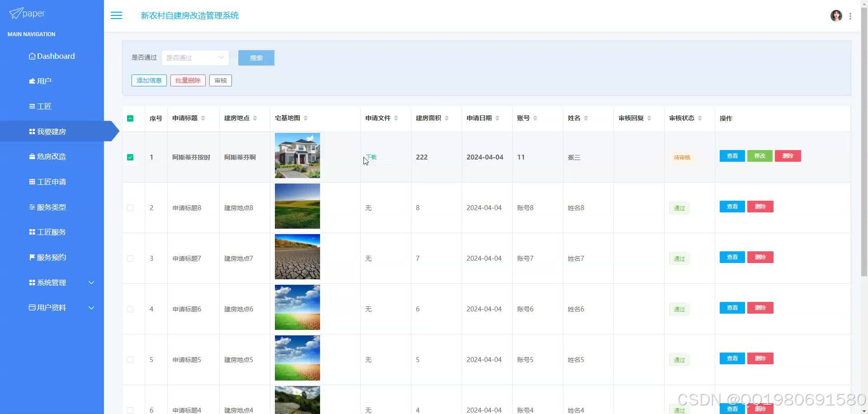This screenshot has height=414, width=868.
Task: Click the system title 新农村自建房改造管理系统
Action: [189, 15]
